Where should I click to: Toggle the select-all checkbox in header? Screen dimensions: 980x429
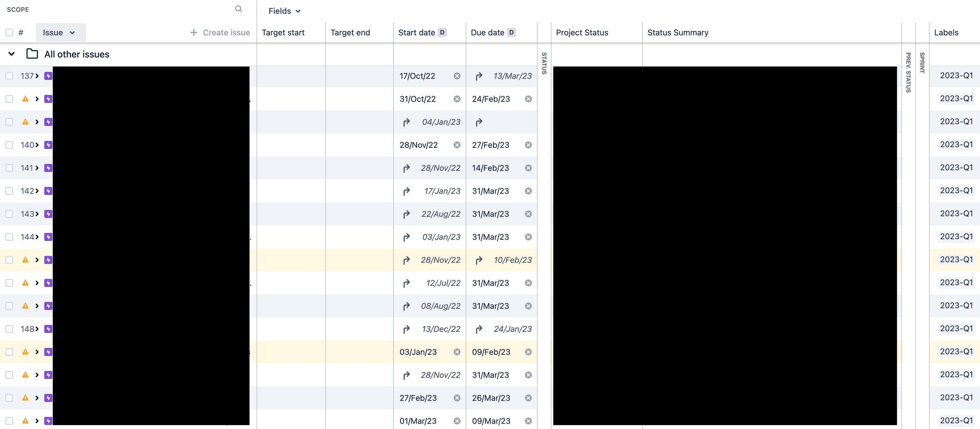coord(9,33)
